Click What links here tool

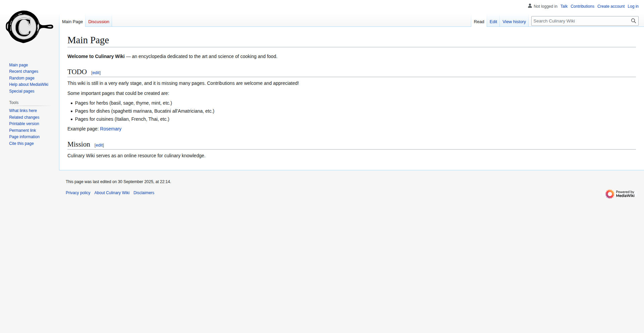23,111
